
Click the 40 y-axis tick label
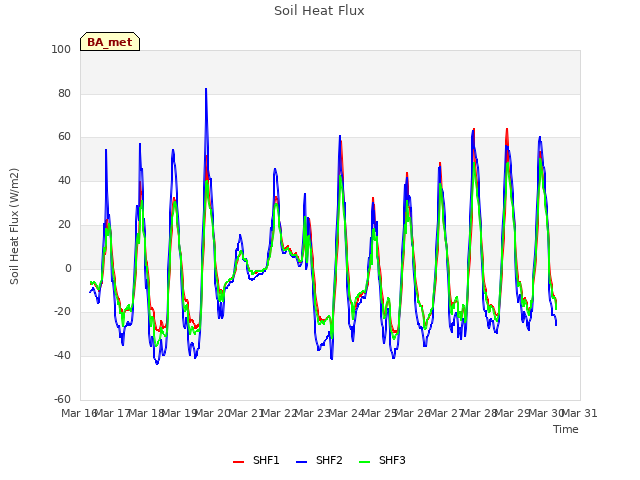[64, 180]
